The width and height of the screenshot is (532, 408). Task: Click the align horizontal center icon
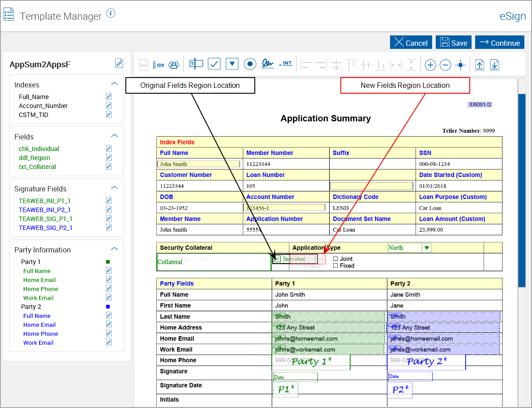tap(336, 65)
